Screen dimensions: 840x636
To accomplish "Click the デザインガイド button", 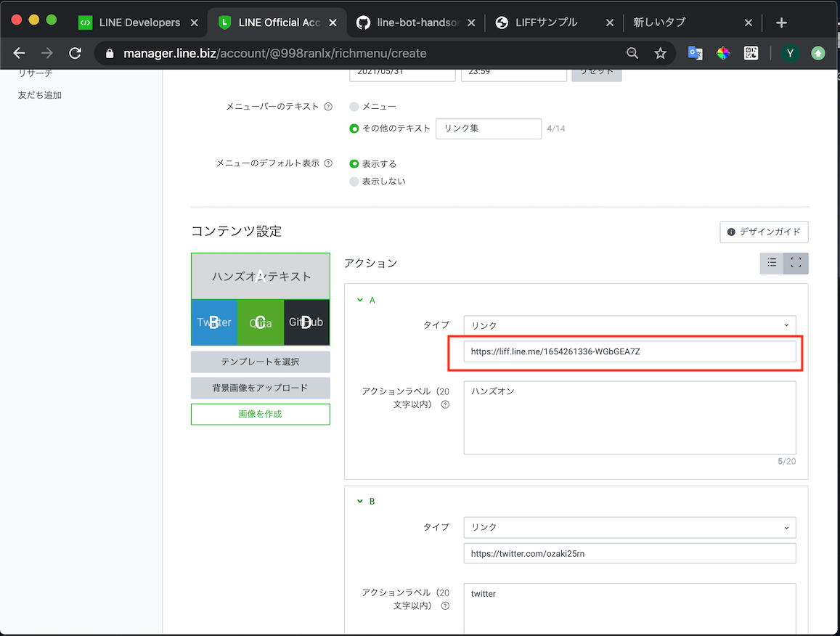I will (764, 232).
